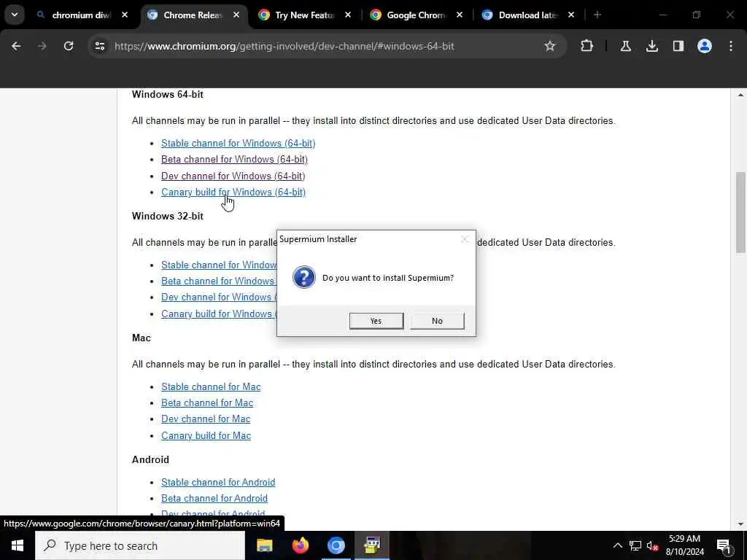Switch to the chromium search tab
The image size is (747, 560).
pos(81,15)
